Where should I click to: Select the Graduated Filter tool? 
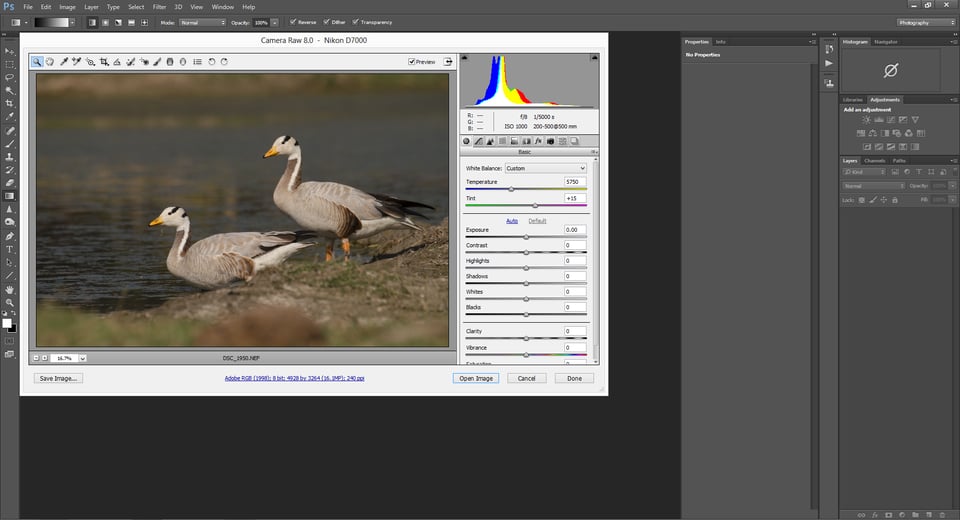[170, 62]
